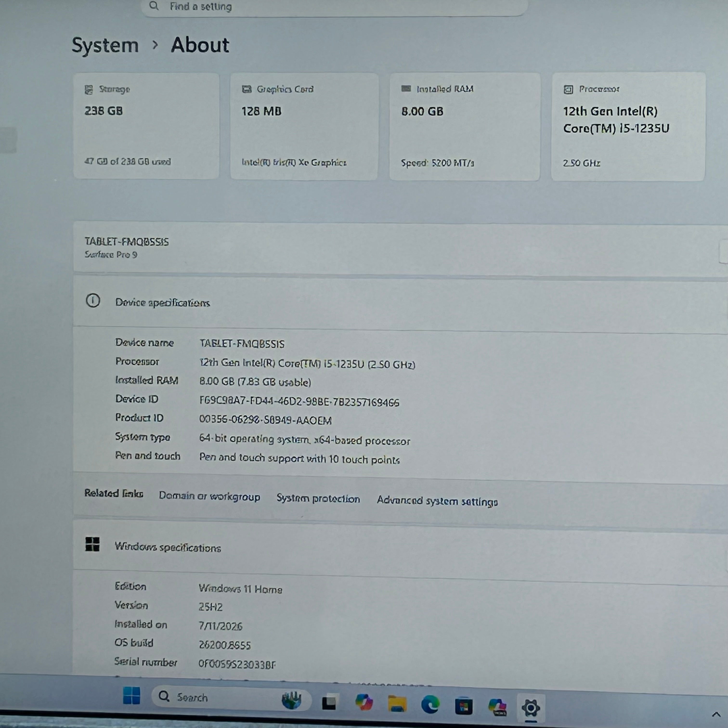Screen dimensions: 728x728
Task: Click "64-bit operating system, x64-based processor" text
Action: pos(305,440)
